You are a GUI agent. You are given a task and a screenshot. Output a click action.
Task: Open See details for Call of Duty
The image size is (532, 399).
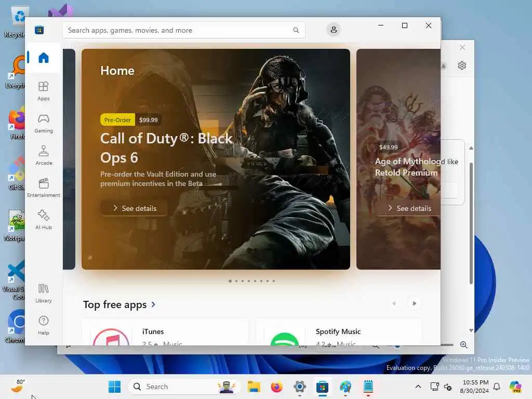pyautogui.click(x=134, y=208)
